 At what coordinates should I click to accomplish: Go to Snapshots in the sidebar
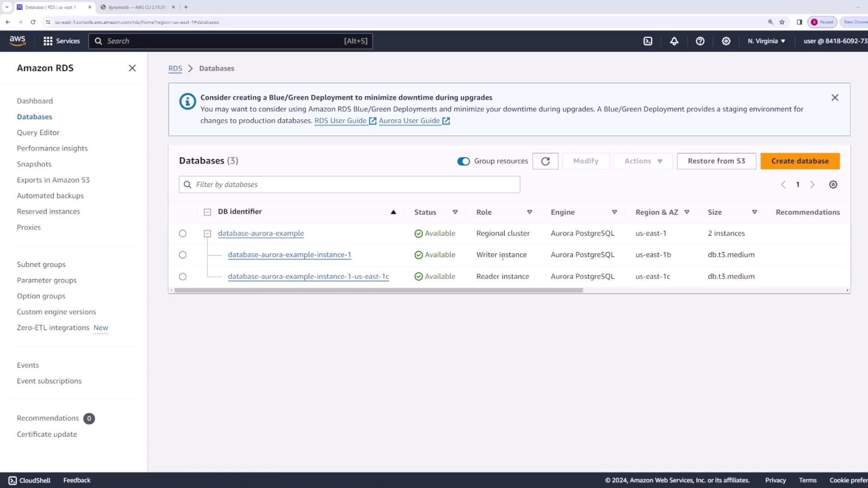point(34,164)
